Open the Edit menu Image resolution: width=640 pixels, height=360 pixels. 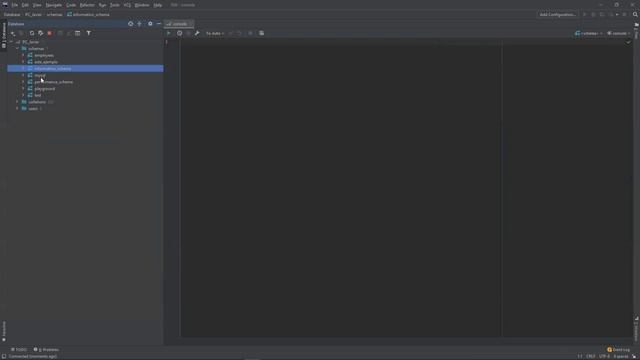(25, 5)
